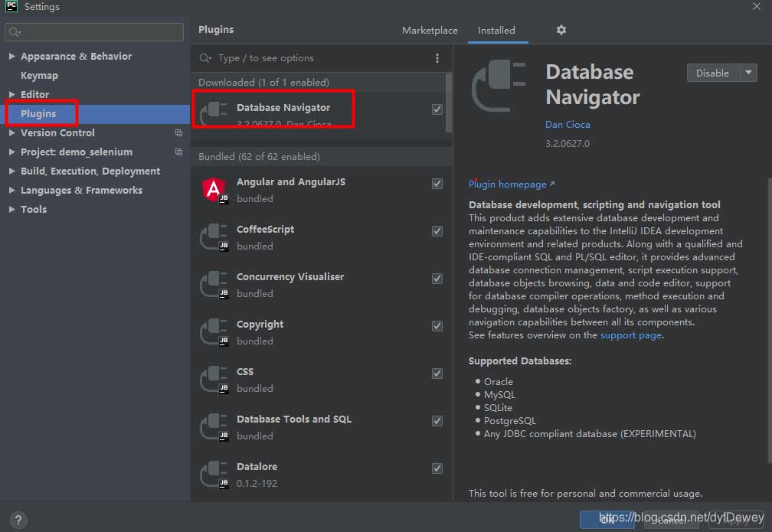The image size is (772, 532).
Task: Open the three-dot plugin search options menu
Action: 437,58
